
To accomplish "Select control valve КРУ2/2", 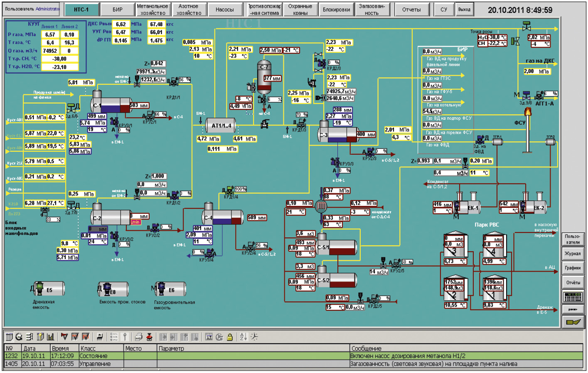I will [154, 228].
